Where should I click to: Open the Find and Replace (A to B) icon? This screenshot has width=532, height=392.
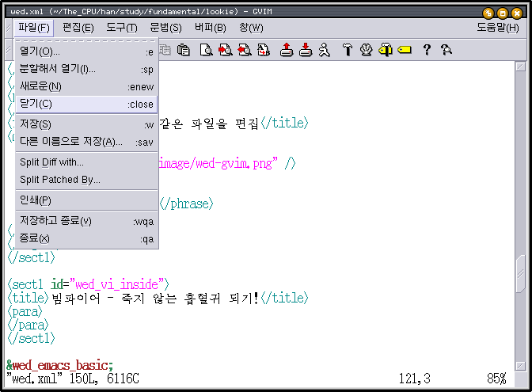coord(264,50)
